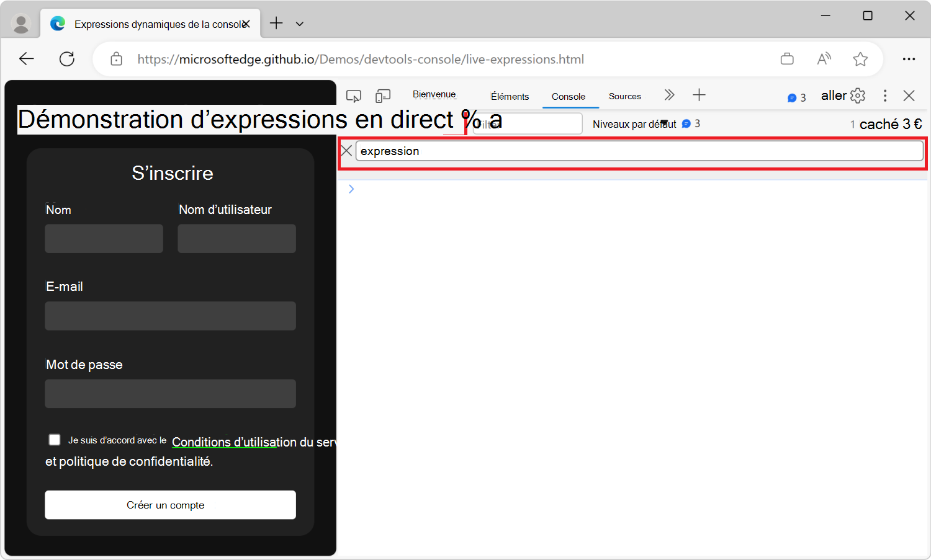Toggle device emulation mode
This screenshot has height=560, width=931.
(x=382, y=96)
